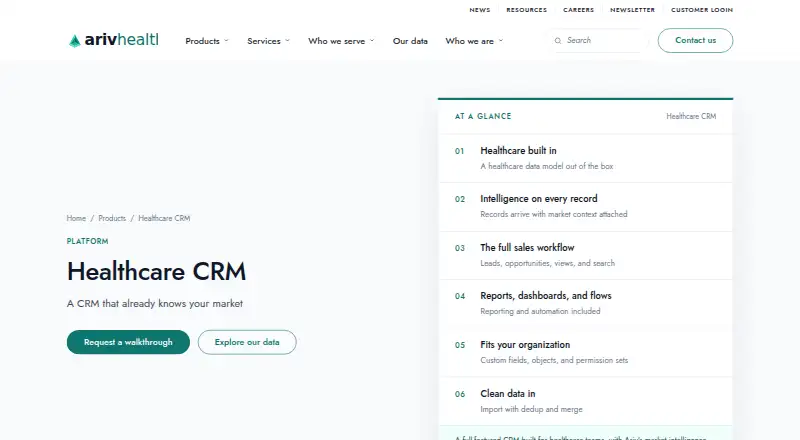
Task: Click the Contact us button
Action: click(695, 40)
